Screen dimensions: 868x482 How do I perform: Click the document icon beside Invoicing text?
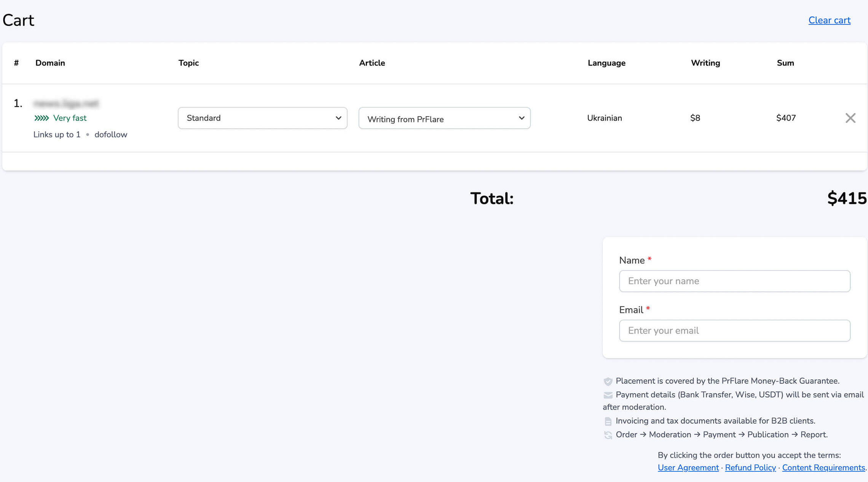click(x=608, y=421)
